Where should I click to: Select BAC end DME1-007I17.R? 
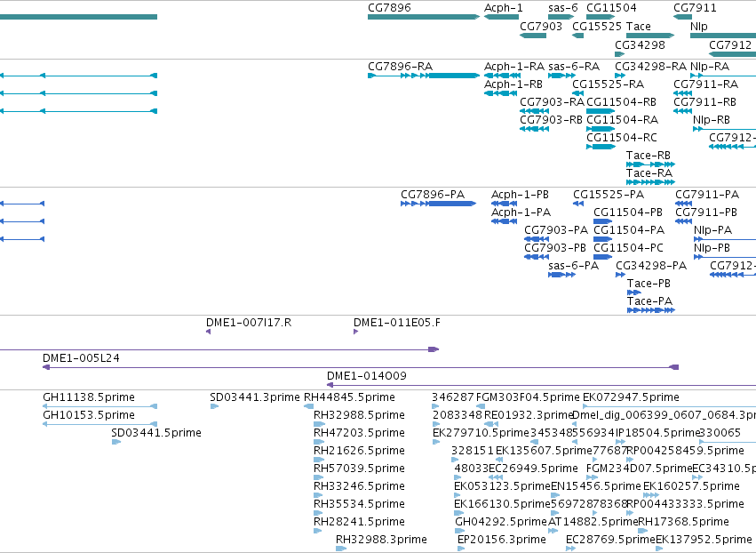click(249, 323)
